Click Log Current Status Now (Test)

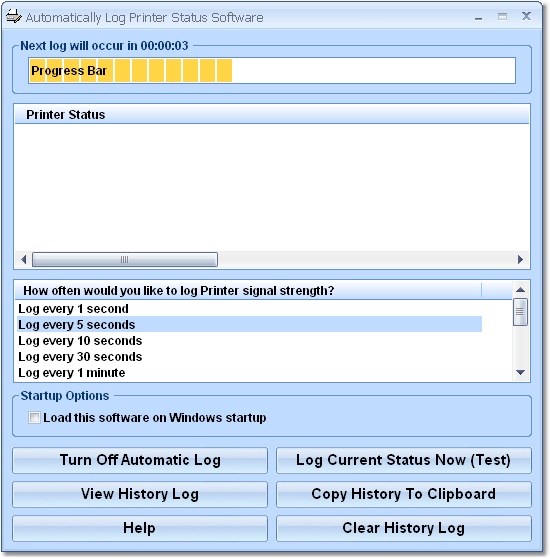403,460
